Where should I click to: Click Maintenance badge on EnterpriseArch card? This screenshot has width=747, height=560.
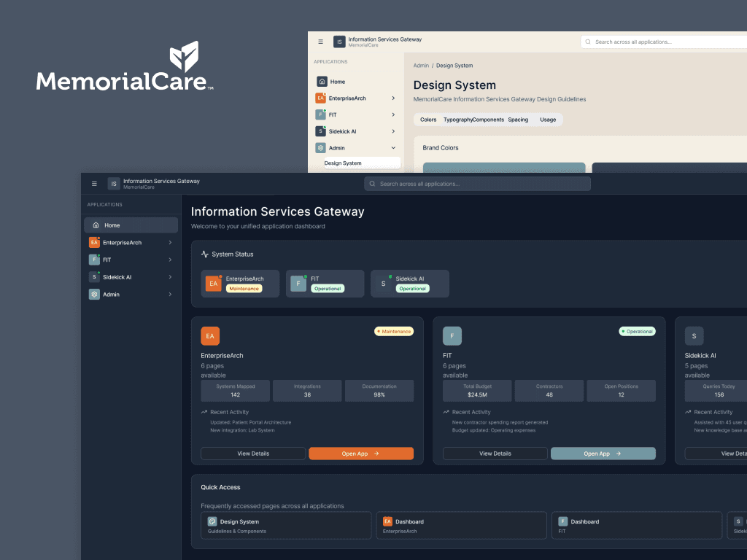point(394,332)
